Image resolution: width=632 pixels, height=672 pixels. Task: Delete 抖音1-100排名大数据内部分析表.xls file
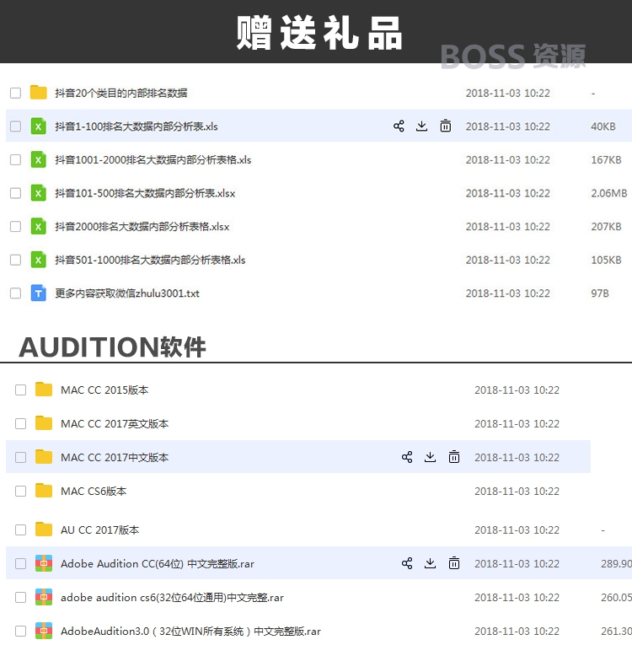click(445, 126)
